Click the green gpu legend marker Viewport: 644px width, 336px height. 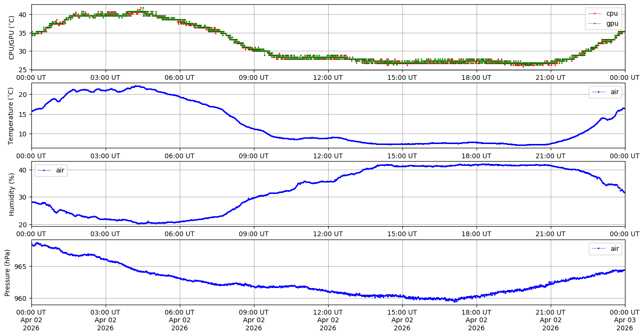point(595,23)
